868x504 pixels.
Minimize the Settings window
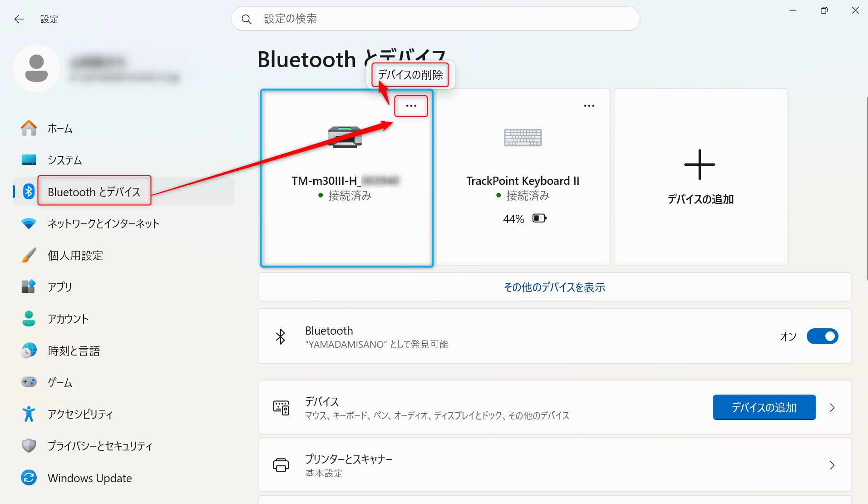point(793,10)
